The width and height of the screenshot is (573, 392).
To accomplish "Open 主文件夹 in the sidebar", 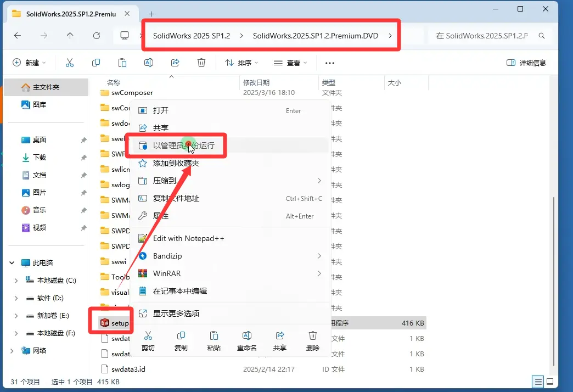I will pos(46,87).
